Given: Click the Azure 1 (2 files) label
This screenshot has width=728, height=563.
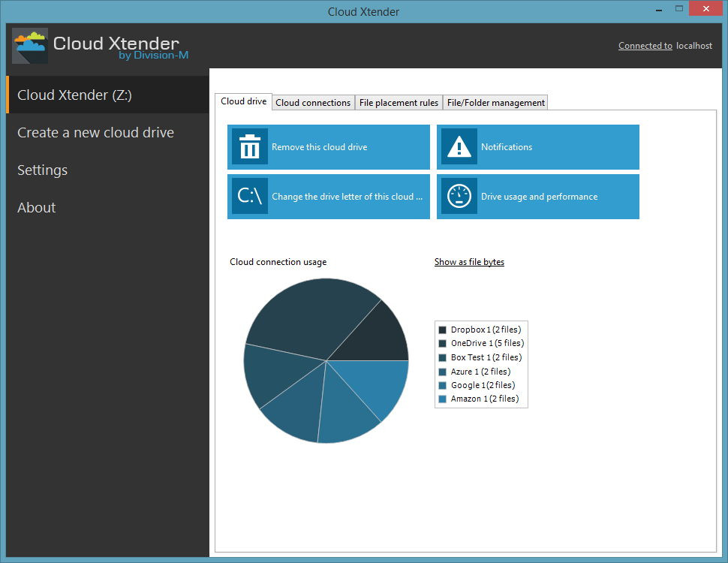Looking at the screenshot, I should (x=480, y=372).
